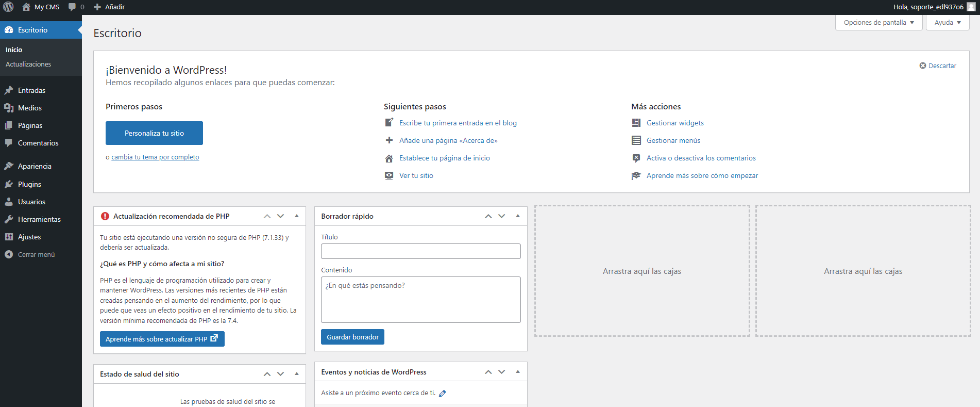Click the Páginas pages icon
Image resolution: width=980 pixels, height=407 pixels.
click(x=9, y=125)
